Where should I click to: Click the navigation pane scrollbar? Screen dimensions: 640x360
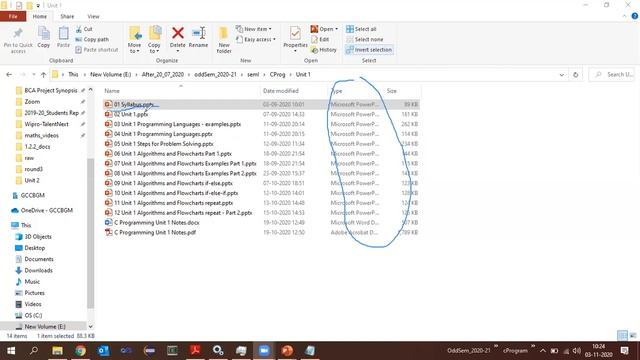click(x=90, y=233)
